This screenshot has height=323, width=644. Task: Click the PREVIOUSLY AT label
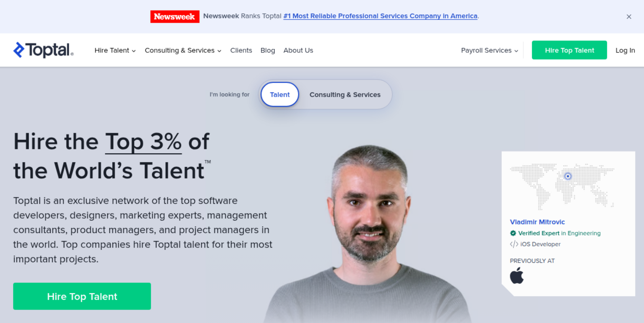[532, 261]
